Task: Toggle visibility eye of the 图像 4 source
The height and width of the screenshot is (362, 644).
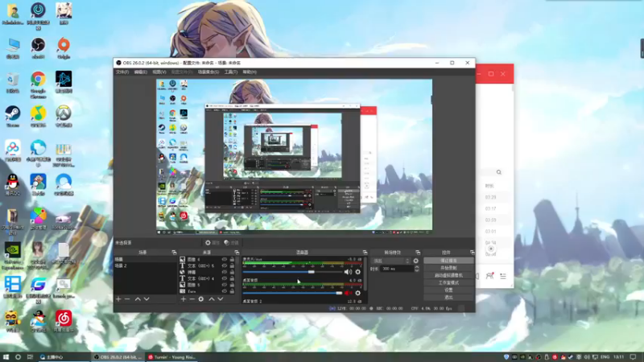Action: 225,259
